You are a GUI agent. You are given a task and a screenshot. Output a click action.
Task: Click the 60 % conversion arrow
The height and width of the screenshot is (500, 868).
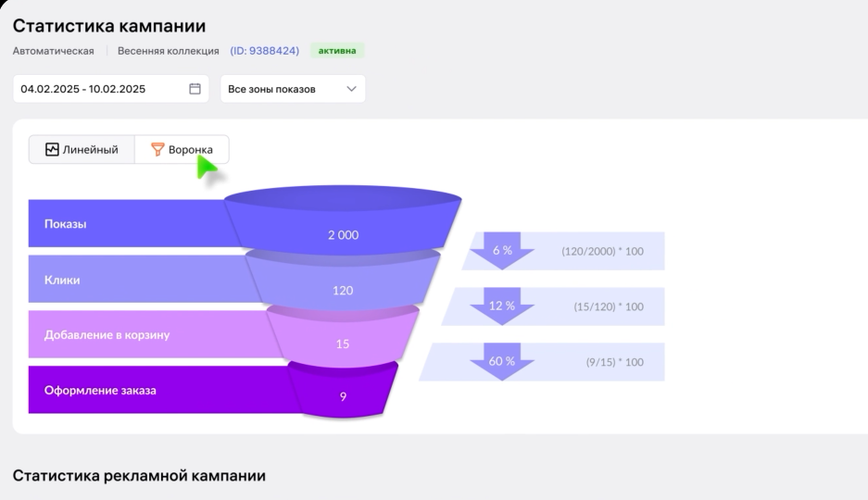[502, 362]
